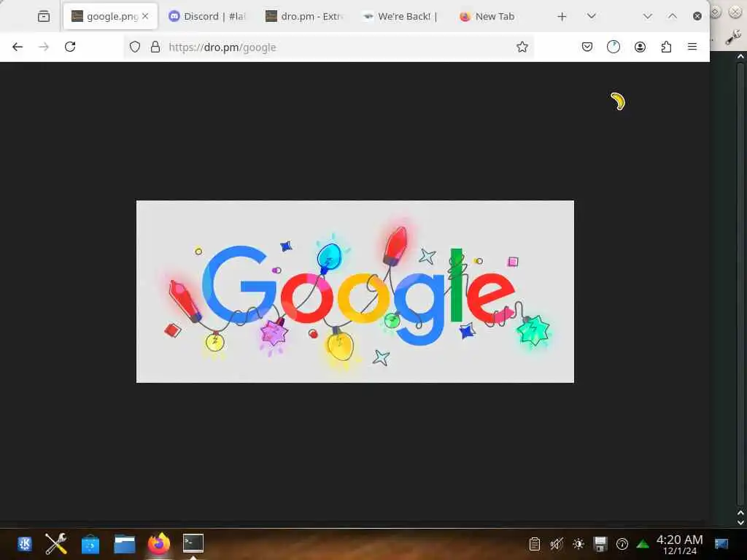Select the dro.pm/google URL field
747x560 pixels.
[329, 47]
